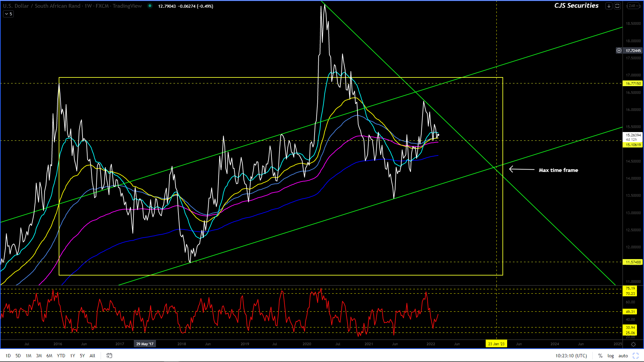The width and height of the screenshot is (644, 362).
Task: Open chart settings gear icon
Action: click(633, 344)
